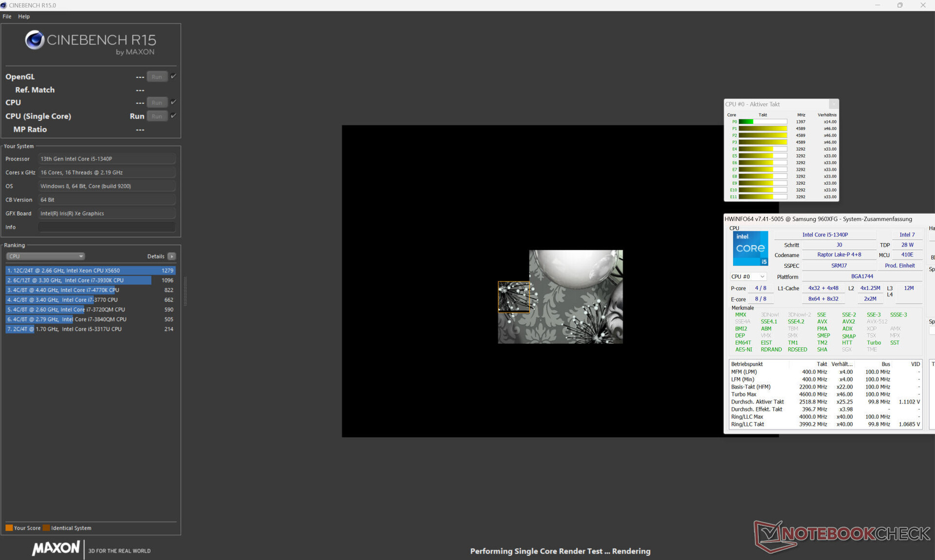Minimize the Cinebench window

pos(878,5)
